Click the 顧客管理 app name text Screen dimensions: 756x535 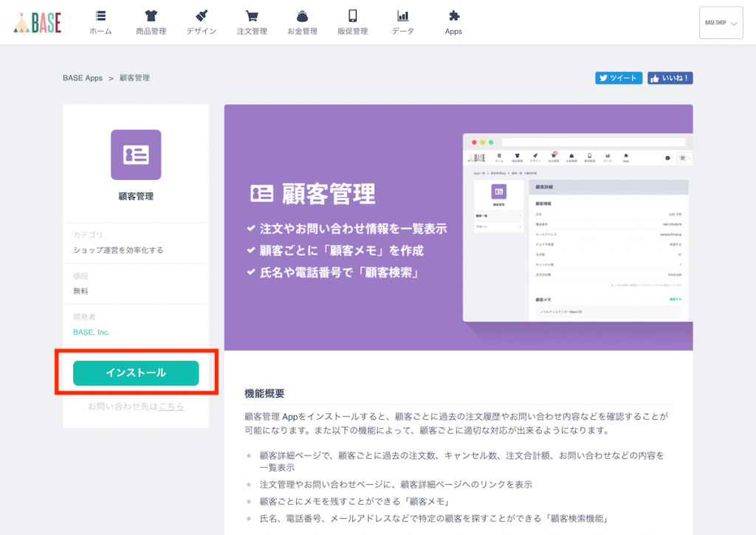click(136, 196)
